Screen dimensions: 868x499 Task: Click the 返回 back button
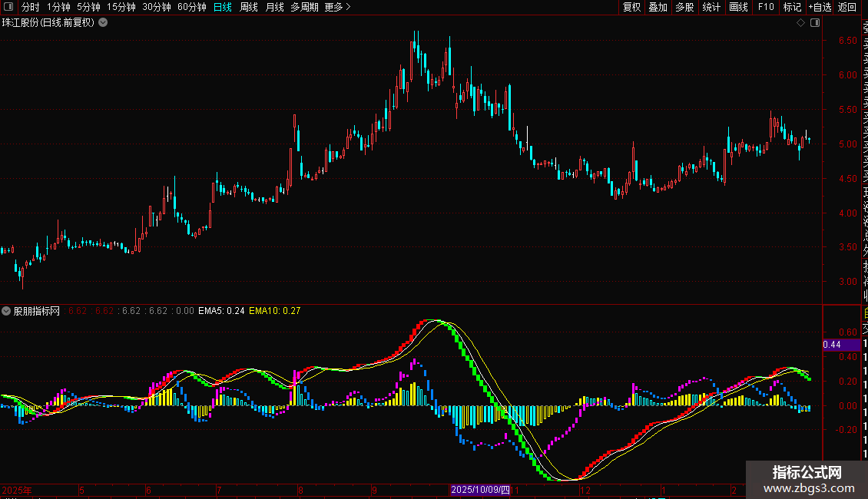pyautogui.click(x=846, y=7)
